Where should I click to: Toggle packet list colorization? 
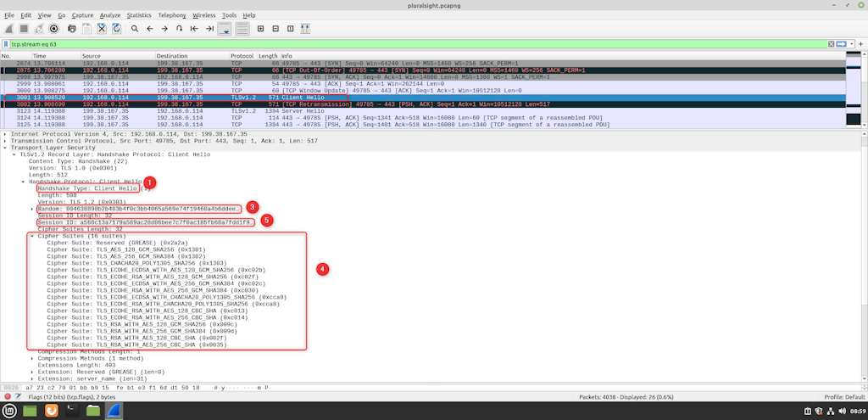[242, 29]
